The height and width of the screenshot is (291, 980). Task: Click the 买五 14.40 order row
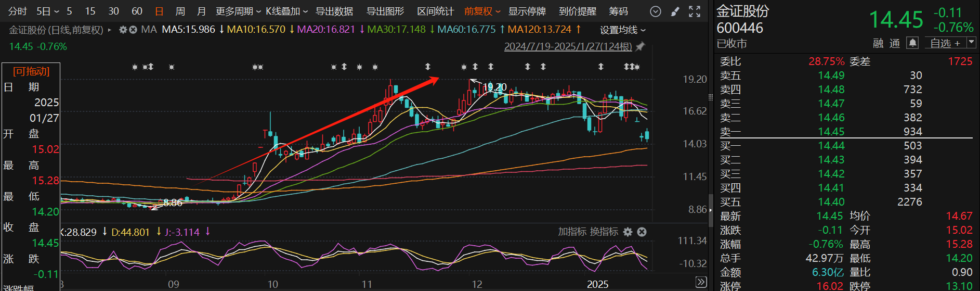[846, 202]
